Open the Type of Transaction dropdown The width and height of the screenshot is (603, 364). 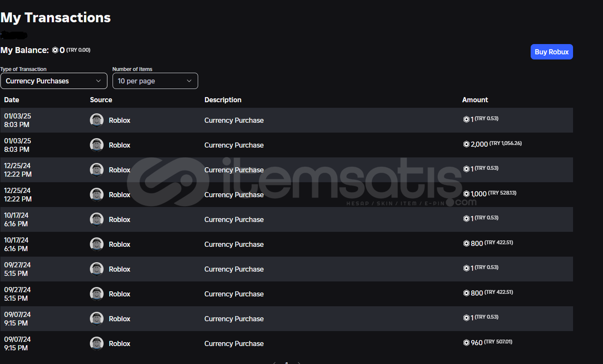pyautogui.click(x=53, y=81)
